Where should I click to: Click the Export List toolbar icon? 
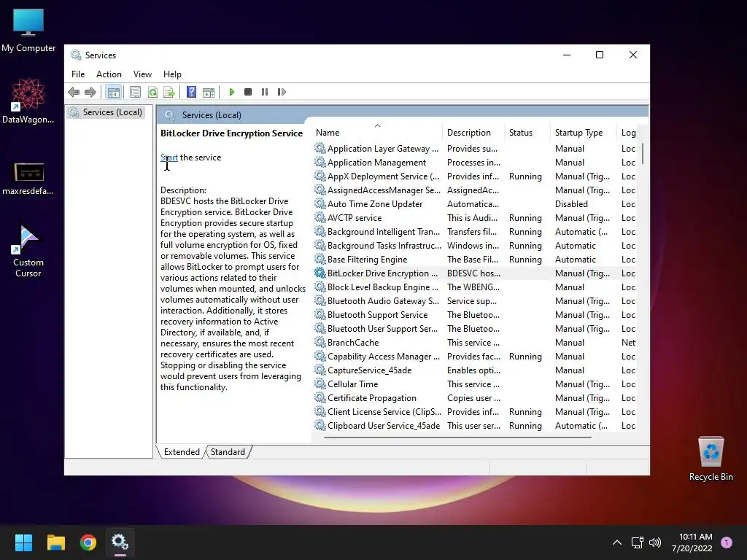point(169,92)
